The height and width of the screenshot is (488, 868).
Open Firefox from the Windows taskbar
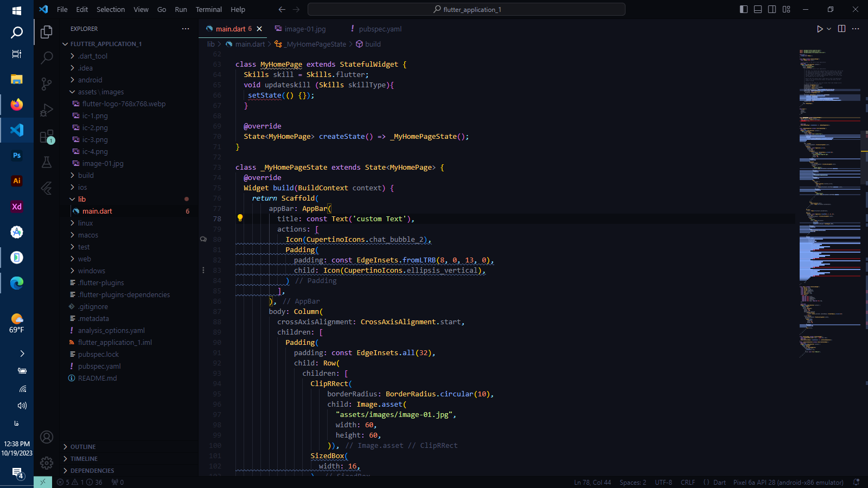click(x=17, y=104)
